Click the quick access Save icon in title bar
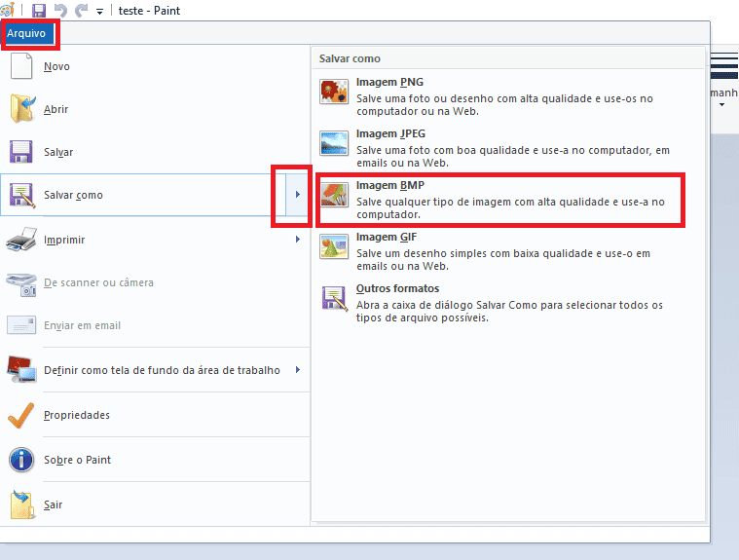 pyautogui.click(x=39, y=11)
